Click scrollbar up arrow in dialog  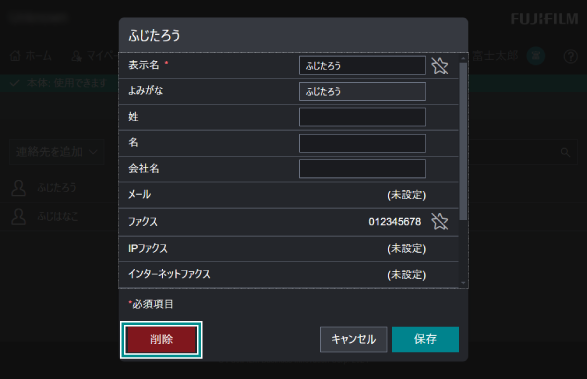coord(463,58)
